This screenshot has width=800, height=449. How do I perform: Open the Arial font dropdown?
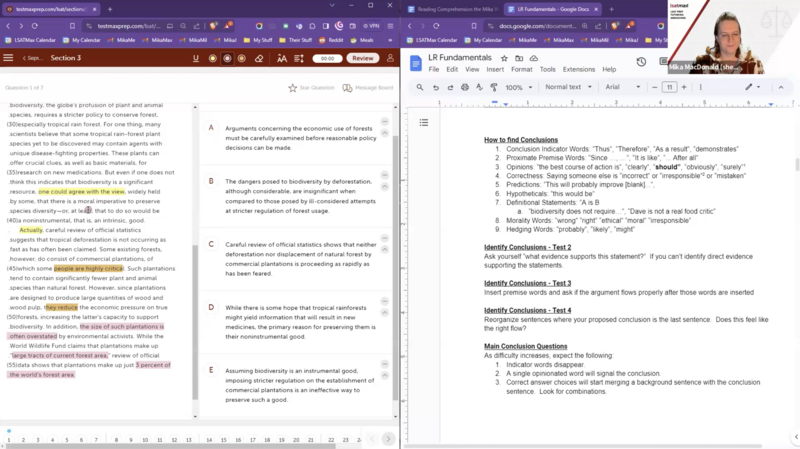[x=625, y=87]
